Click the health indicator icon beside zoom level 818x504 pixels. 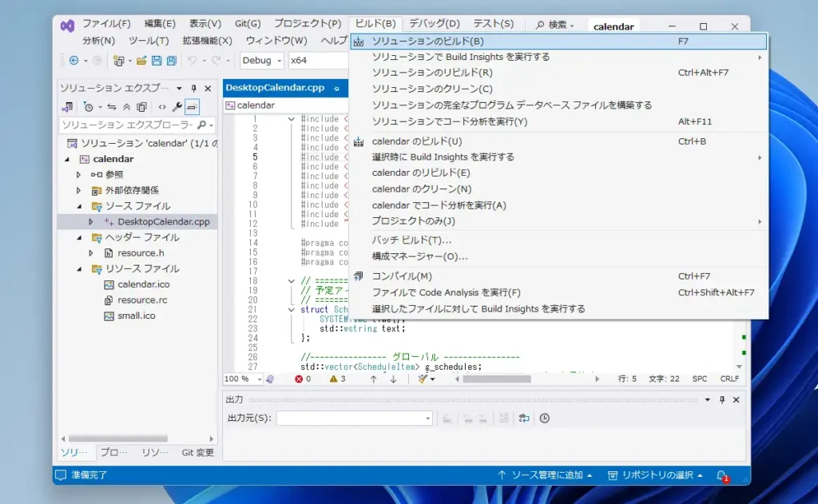(270, 379)
